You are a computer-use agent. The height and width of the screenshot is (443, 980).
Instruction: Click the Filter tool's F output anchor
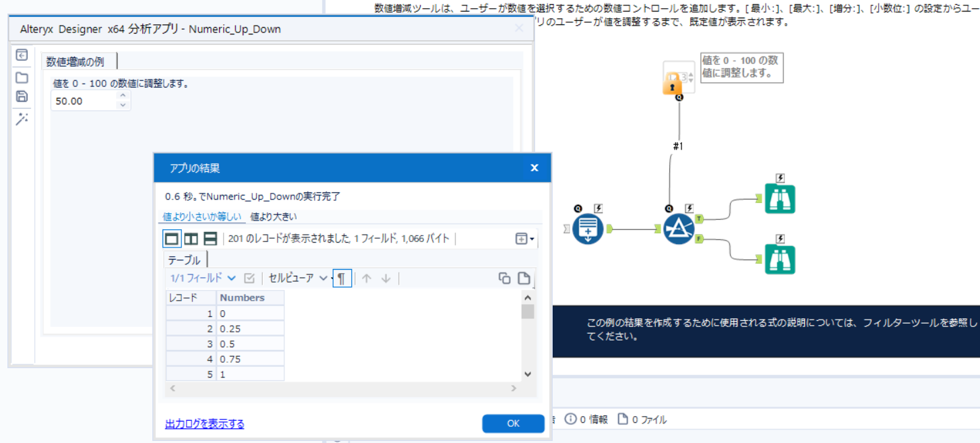click(x=699, y=239)
